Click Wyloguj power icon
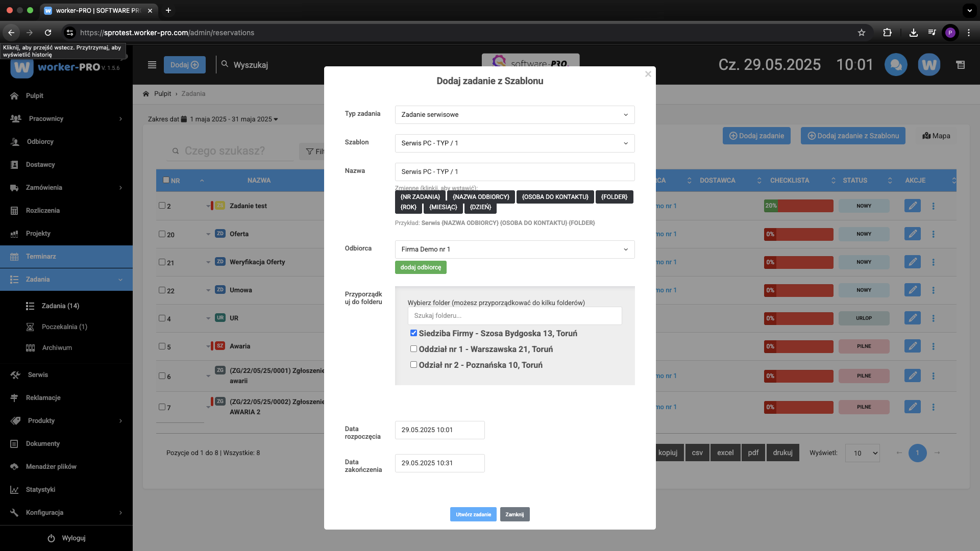 coord(51,538)
